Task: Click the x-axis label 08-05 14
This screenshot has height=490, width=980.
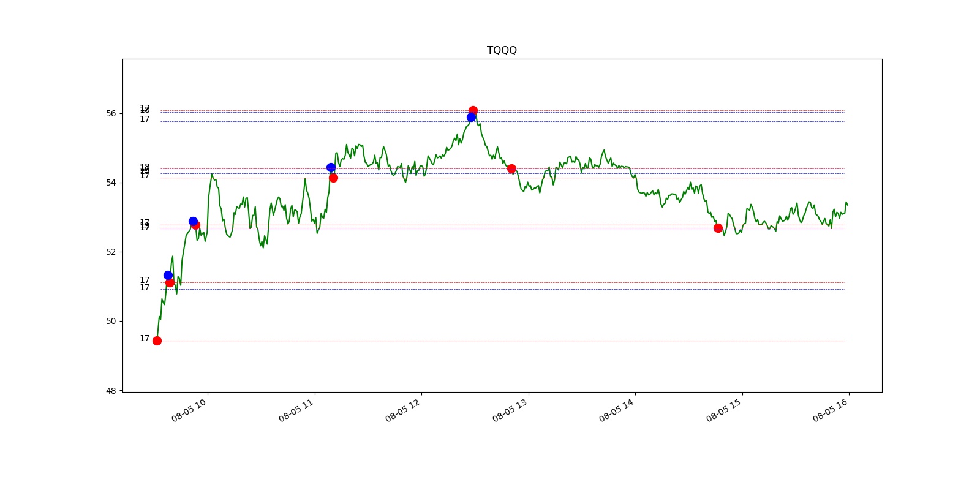Action: coord(617,410)
